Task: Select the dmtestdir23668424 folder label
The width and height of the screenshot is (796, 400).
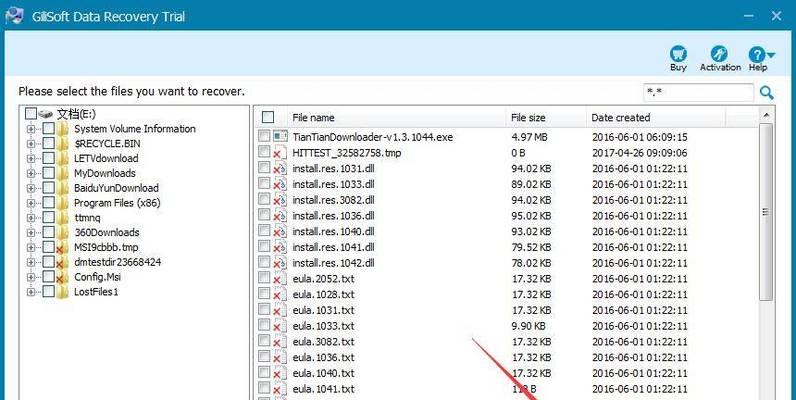Action: [118, 262]
